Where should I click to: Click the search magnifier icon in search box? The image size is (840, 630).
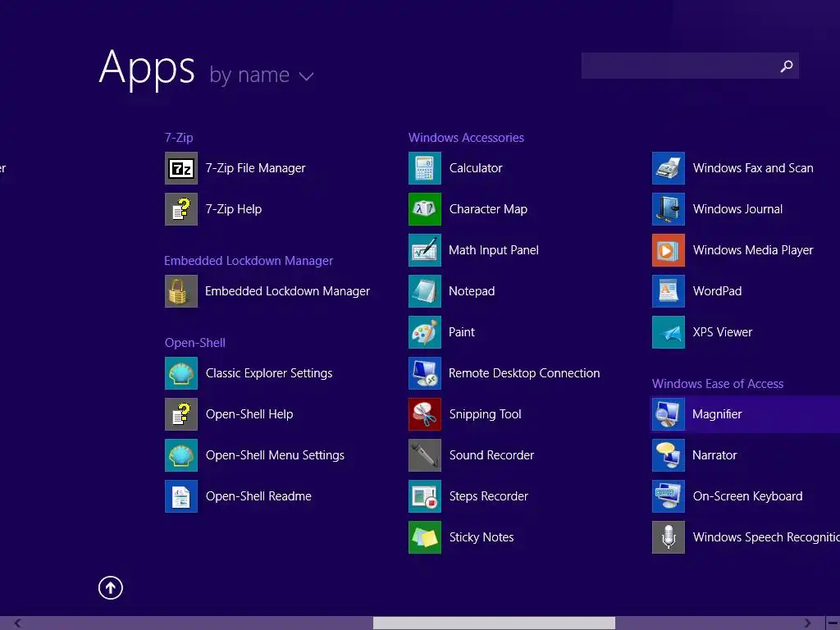coord(787,66)
